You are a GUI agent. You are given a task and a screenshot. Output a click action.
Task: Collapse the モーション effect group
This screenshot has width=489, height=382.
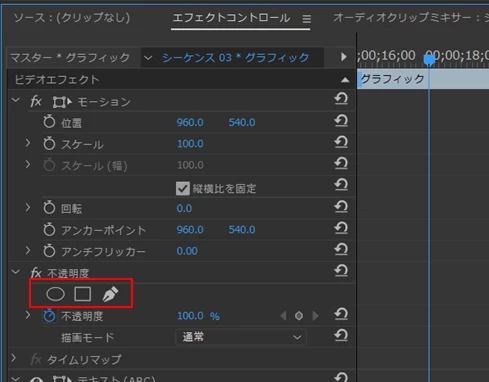(x=16, y=100)
